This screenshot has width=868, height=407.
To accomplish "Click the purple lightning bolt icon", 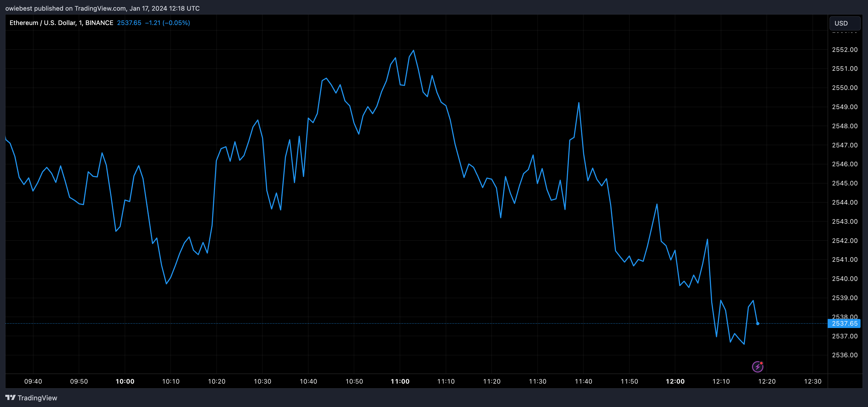I will (x=757, y=367).
